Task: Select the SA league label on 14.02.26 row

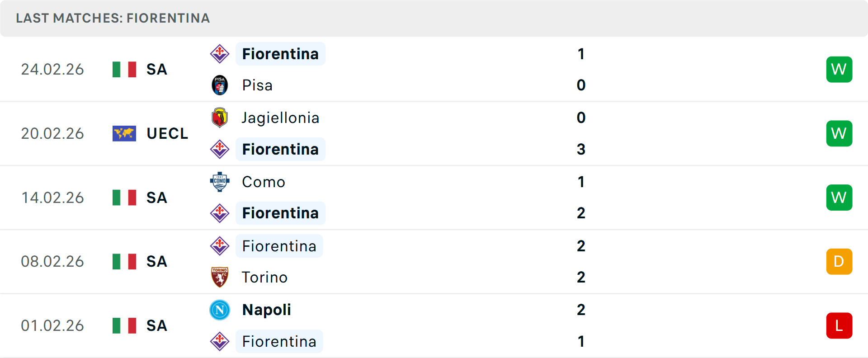Action: [156, 198]
